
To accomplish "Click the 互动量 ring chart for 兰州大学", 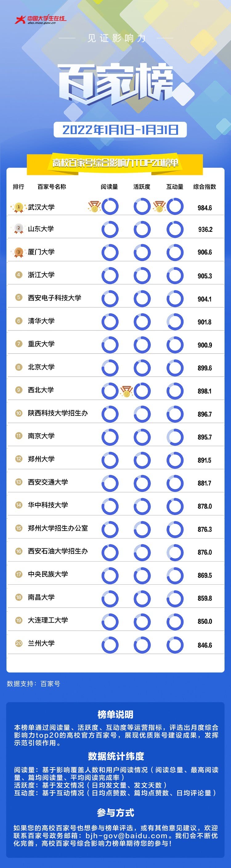I will coord(175,644).
